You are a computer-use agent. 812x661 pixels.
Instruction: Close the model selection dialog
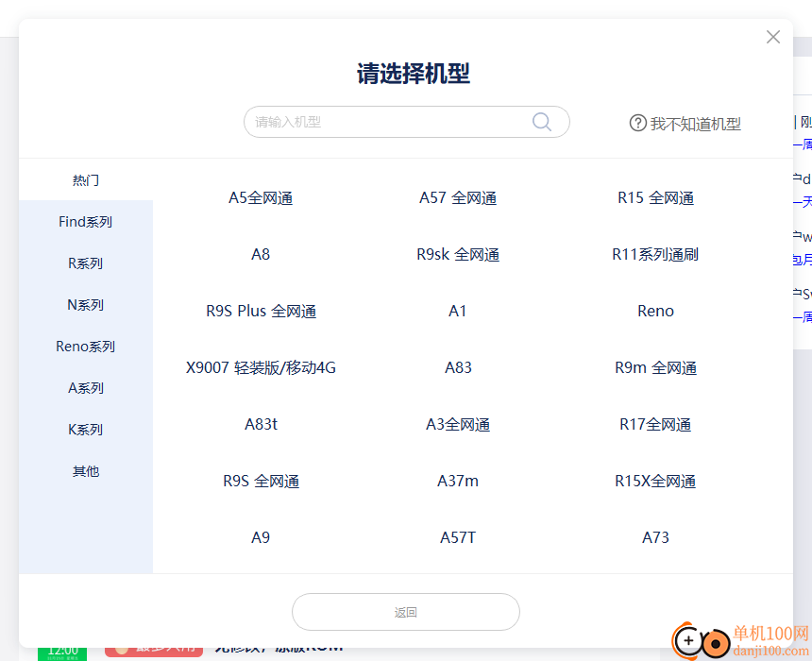click(x=772, y=37)
